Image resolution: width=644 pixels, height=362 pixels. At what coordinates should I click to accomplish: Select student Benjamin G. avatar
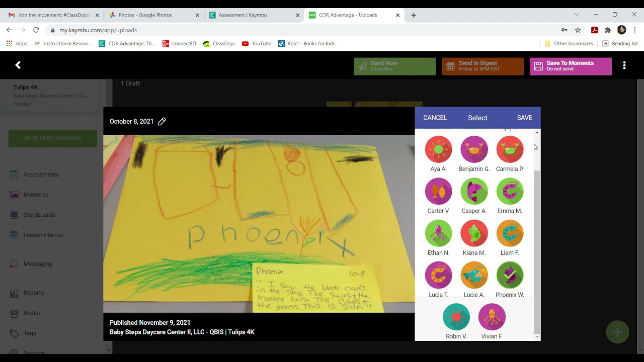click(474, 149)
